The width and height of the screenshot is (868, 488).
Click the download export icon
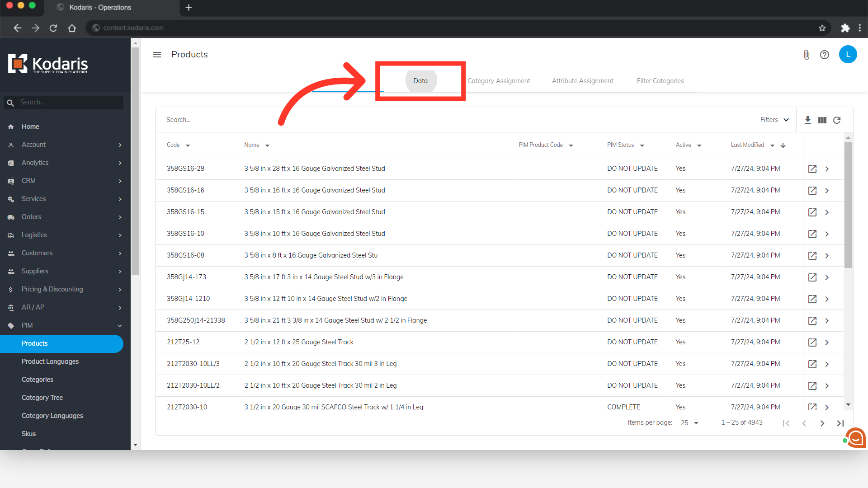(x=808, y=120)
